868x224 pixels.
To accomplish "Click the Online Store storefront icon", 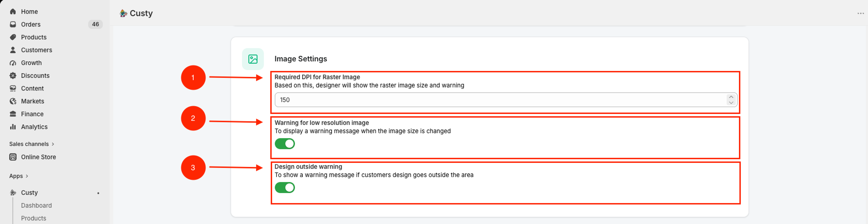I will (x=13, y=157).
